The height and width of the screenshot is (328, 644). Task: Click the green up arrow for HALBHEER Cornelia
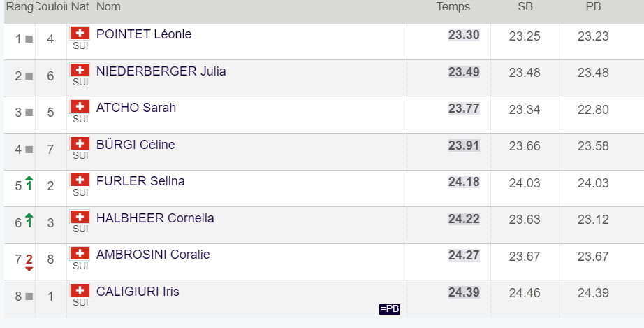pyautogui.click(x=29, y=220)
